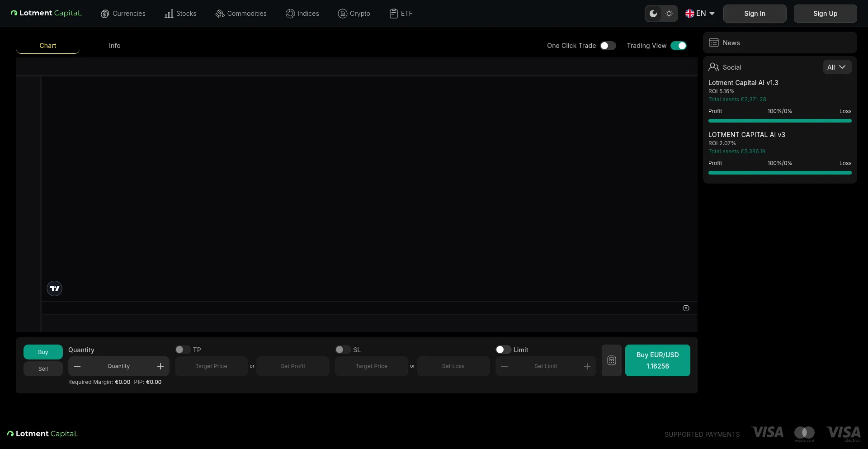
Task: Select the ETF section icon
Action: (393, 14)
